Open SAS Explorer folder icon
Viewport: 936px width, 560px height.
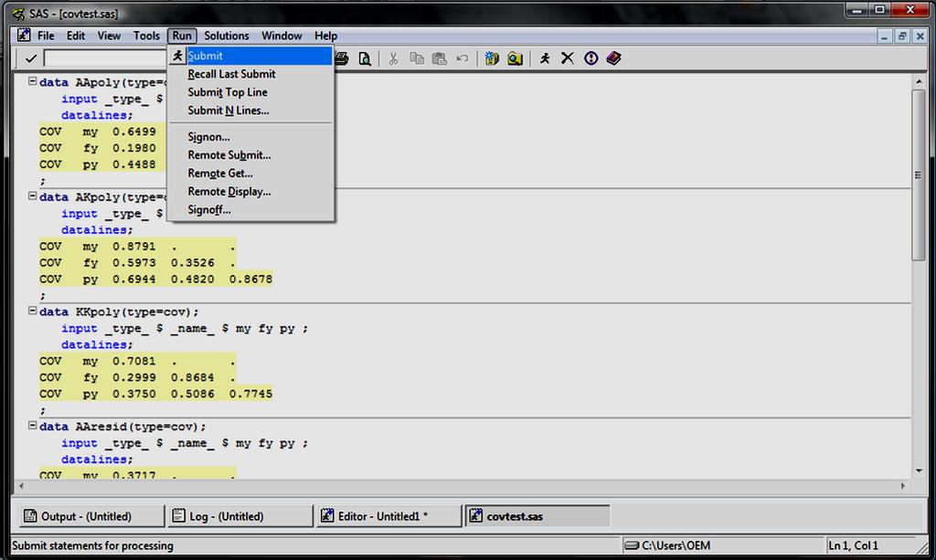click(515, 58)
